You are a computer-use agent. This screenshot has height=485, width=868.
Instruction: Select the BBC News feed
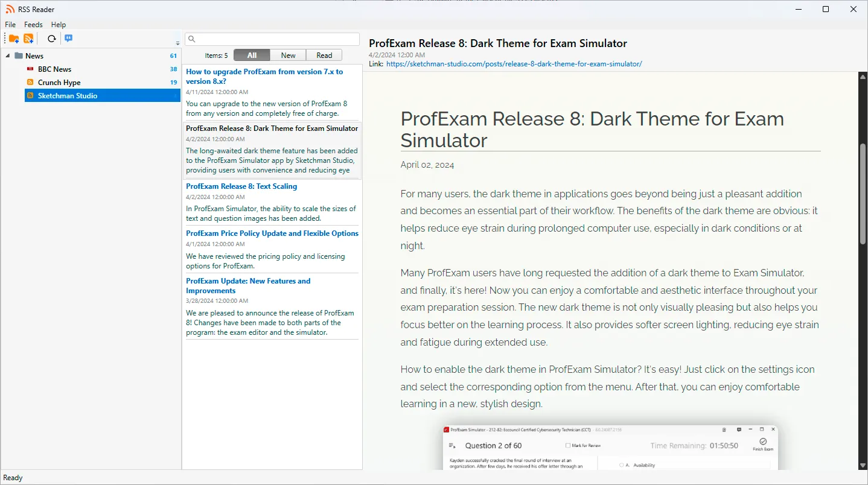54,69
